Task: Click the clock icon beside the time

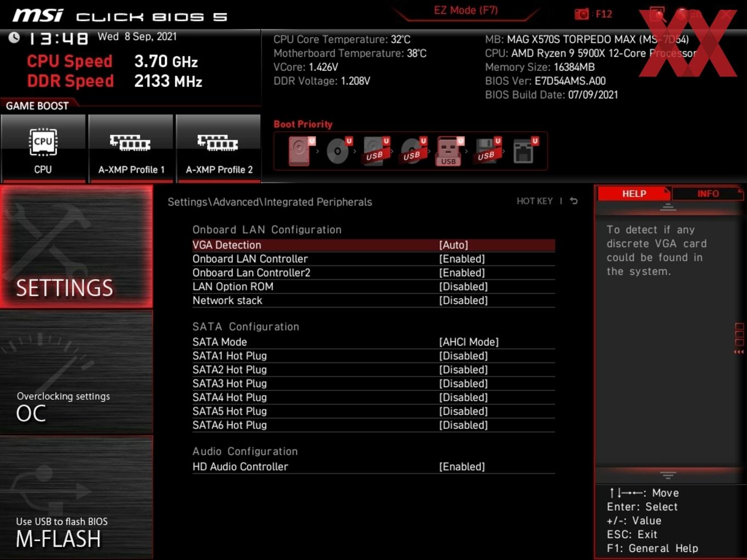Action: [14, 37]
